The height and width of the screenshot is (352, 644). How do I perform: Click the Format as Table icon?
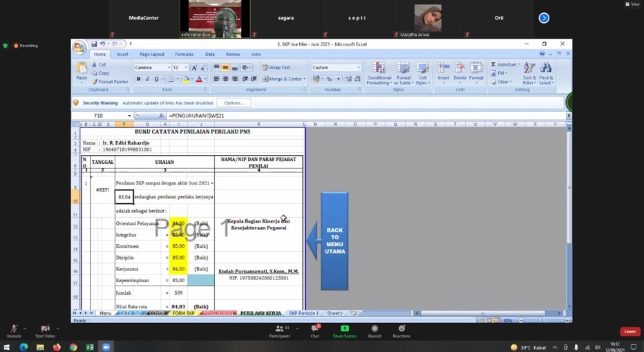[x=404, y=73]
